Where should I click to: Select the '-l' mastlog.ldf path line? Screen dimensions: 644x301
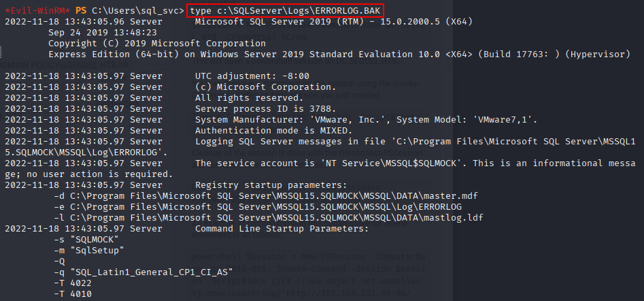[268, 217]
